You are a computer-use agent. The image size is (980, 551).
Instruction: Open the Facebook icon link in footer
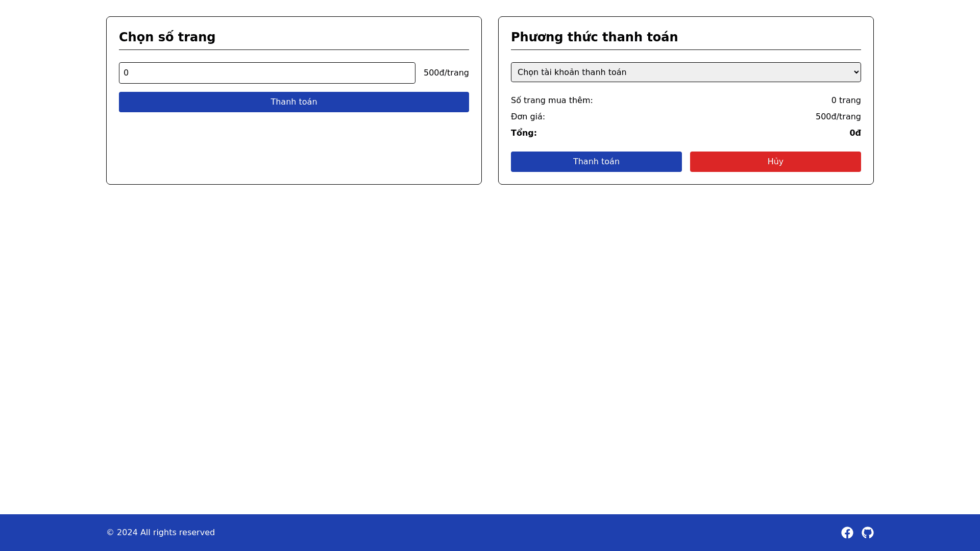coord(847,533)
